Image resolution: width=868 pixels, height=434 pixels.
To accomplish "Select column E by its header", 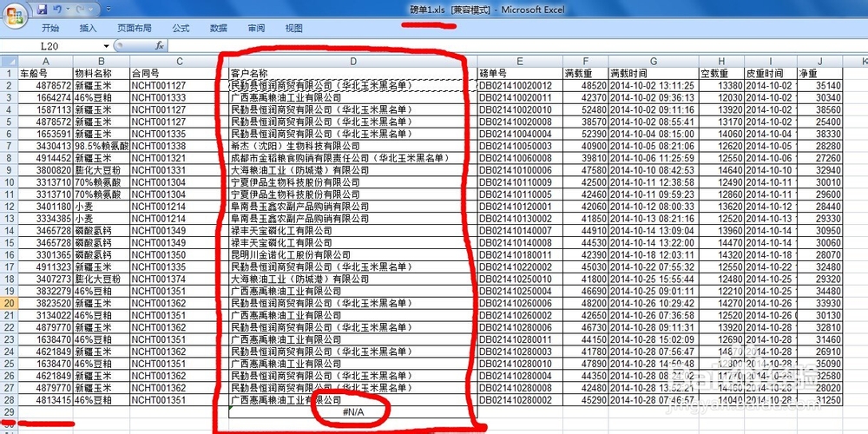I will 520,62.
